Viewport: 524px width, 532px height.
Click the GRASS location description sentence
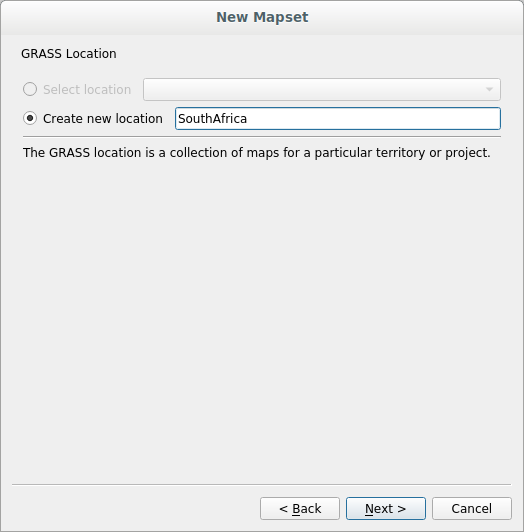pyautogui.click(x=257, y=153)
